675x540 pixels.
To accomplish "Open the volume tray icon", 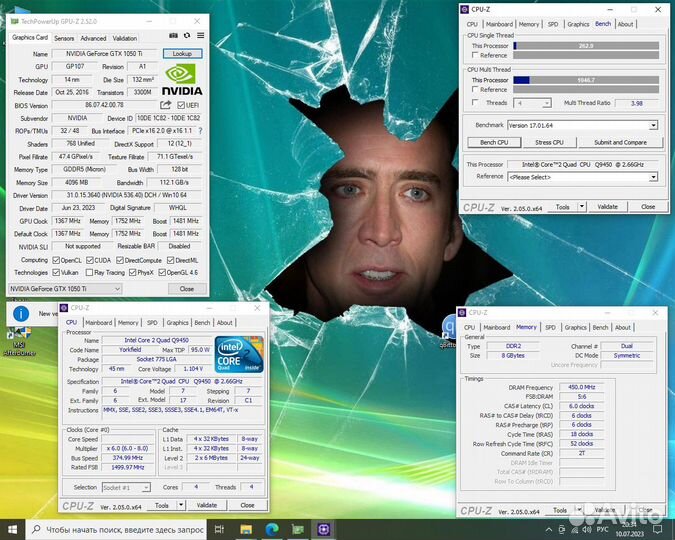I will [x=586, y=529].
